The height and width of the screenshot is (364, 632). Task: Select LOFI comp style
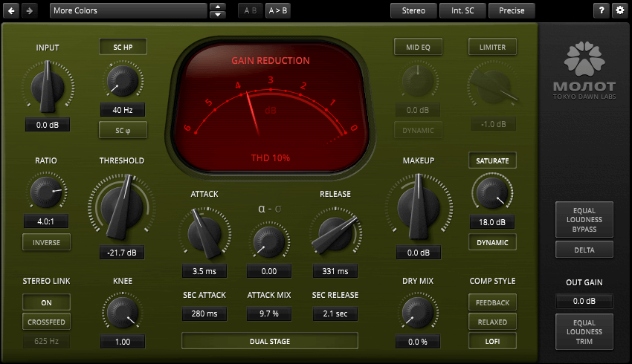pos(492,341)
